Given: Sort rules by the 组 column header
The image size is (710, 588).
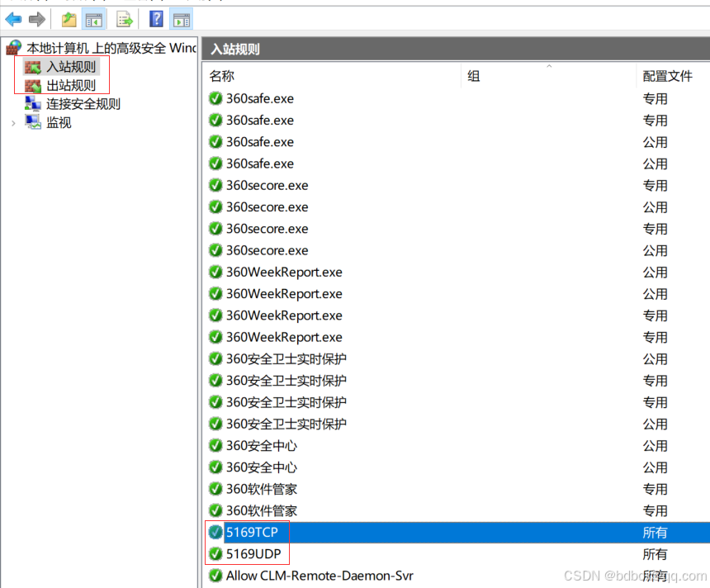Looking at the screenshot, I should click(474, 76).
